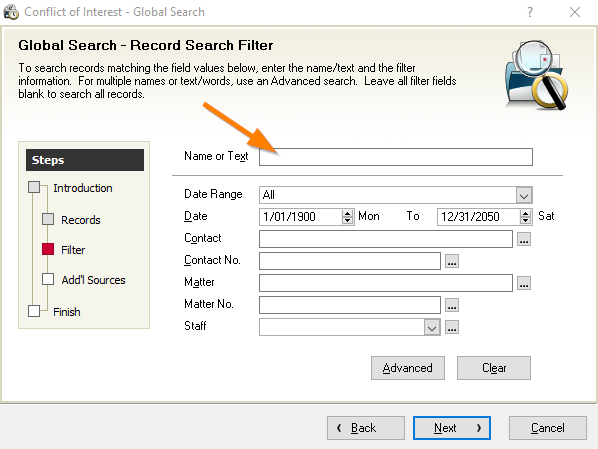Select the Add'l Sources step
The image size is (598, 449).
[93, 280]
